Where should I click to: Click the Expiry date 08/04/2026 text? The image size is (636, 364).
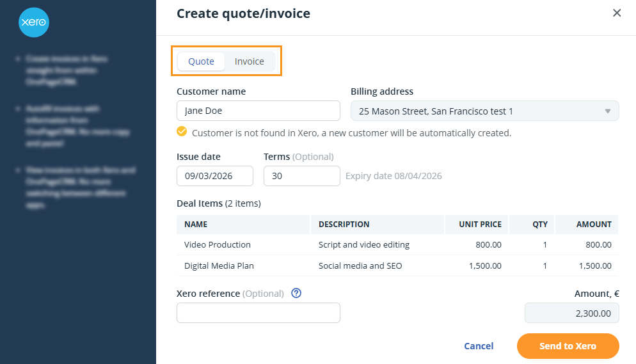pyautogui.click(x=394, y=176)
